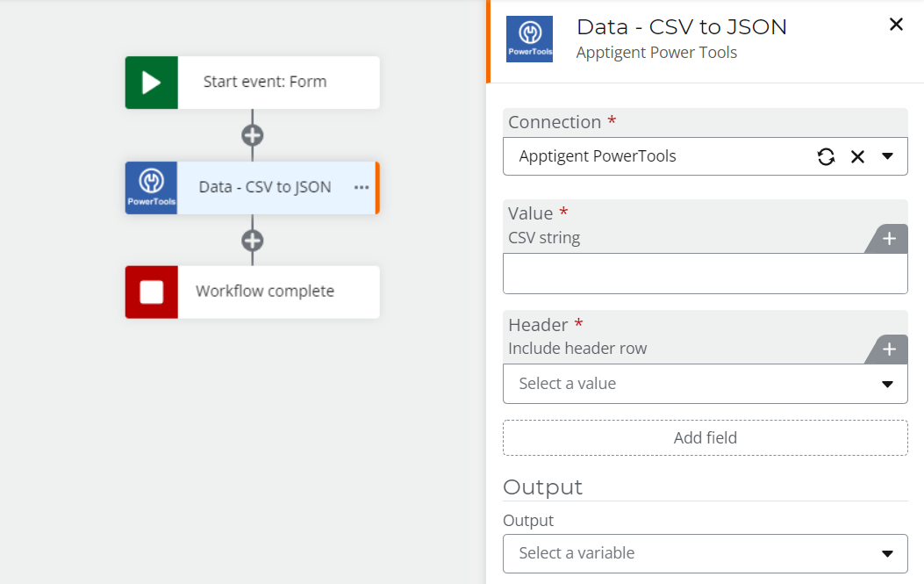Click the red Workflow complete stop icon
924x584 pixels.
151,292
